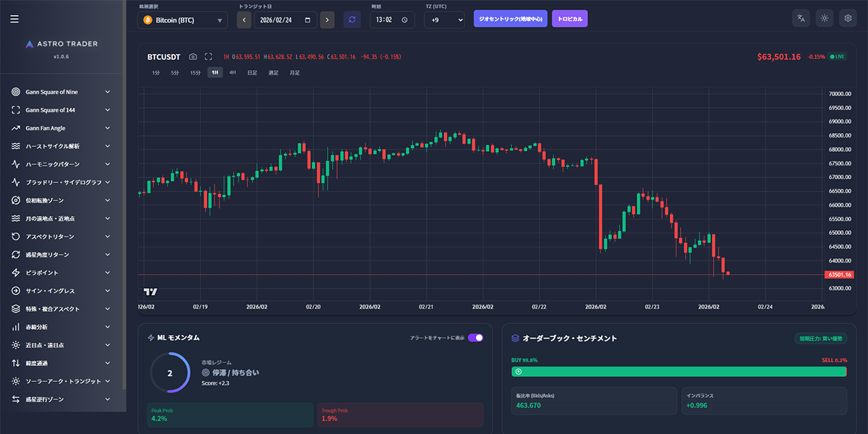Viewport: 868px width, 434px height.
Task: Toggle アラートをチャートに表示 switch
Action: coord(477,337)
